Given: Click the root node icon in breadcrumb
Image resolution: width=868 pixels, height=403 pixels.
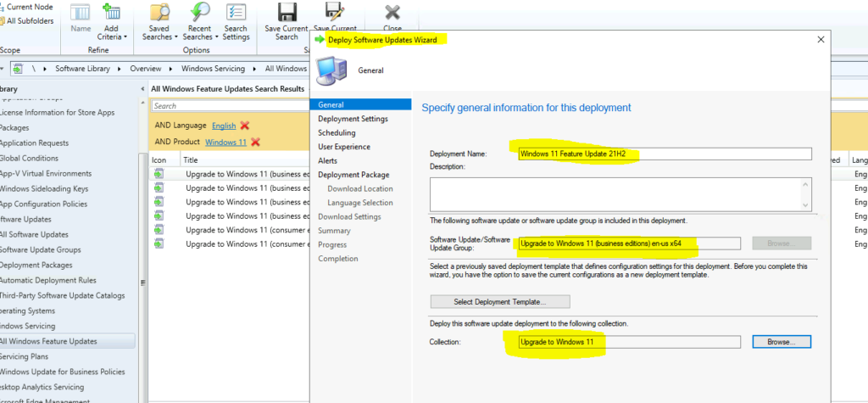Looking at the screenshot, I should tap(19, 69).
